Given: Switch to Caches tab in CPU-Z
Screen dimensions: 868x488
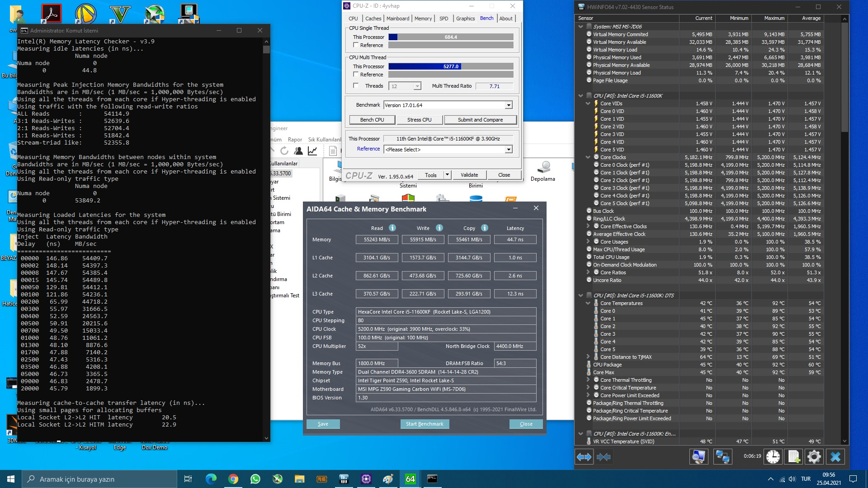Looking at the screenshot, I should [373, 19].
